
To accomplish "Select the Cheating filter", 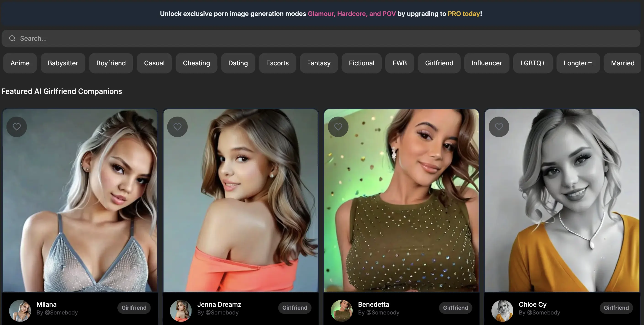I will click(x=196, y=63).
